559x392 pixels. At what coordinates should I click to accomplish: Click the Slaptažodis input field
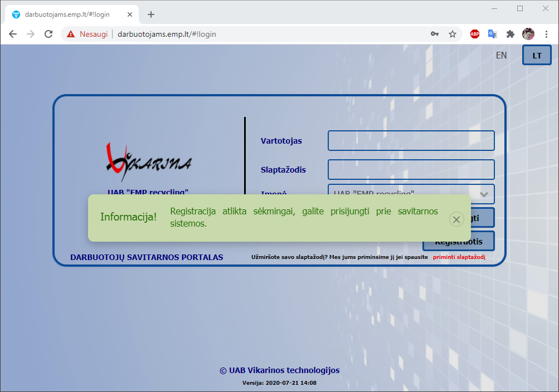tap(411, 169)
